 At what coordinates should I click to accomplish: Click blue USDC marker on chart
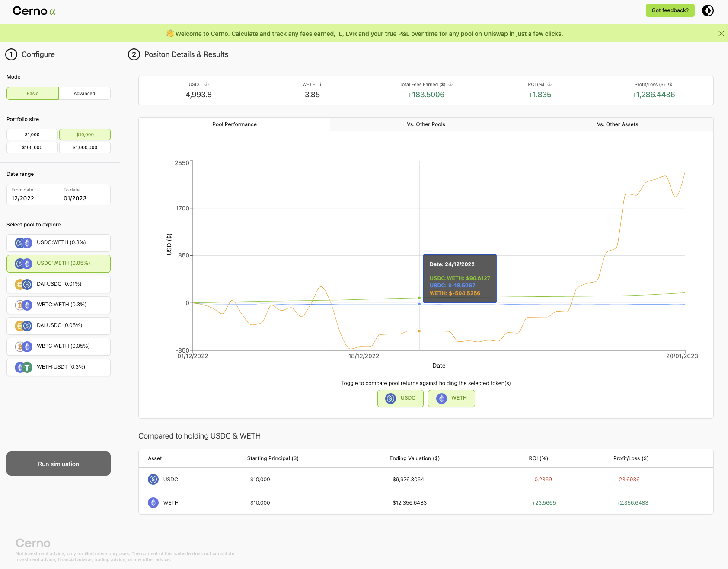(x=419, y=304)
